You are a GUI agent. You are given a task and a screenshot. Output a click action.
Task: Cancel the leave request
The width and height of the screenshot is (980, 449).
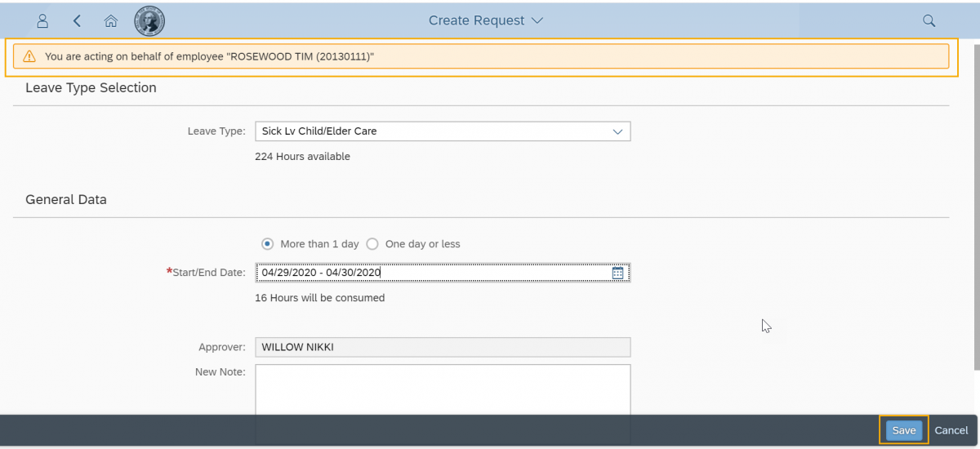951,430
